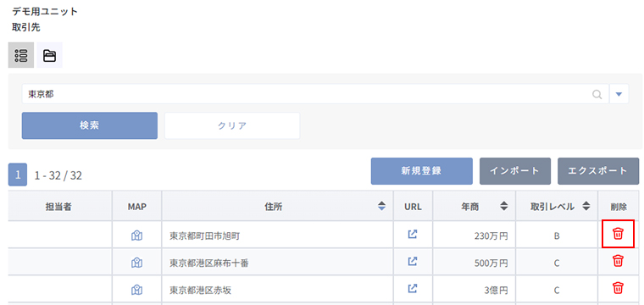Sort by 取引レベル column arrows
The width and height of the screenshot is (644, 305).
pyautogui.click(x=586, y=207)
